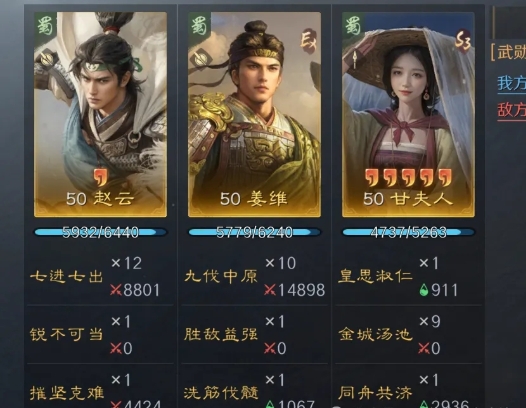This screenshot has height=408, width=526.
Task: Click red damage icon beside 8801
Action: [116, 290]
